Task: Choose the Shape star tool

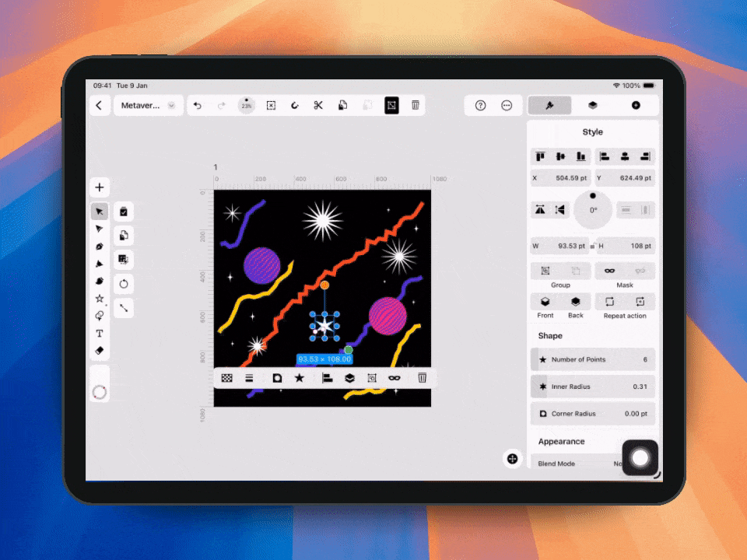Action: [100, 299]
